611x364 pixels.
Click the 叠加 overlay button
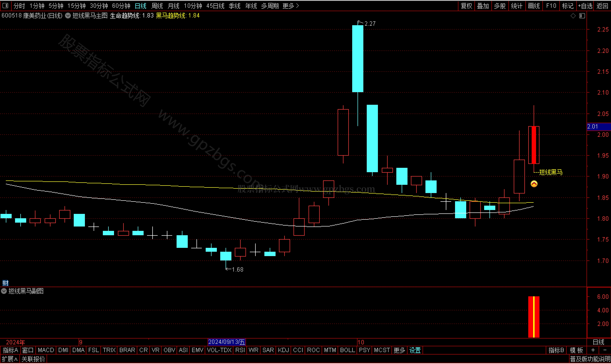coord(483,6)
